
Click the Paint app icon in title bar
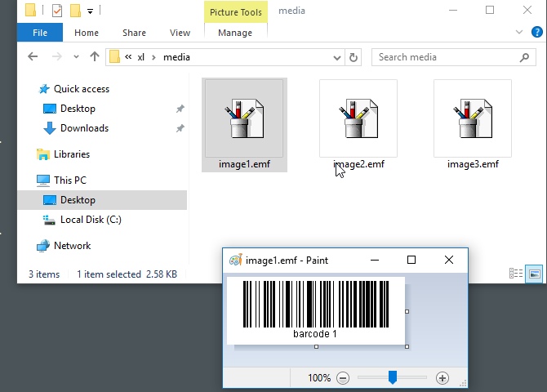(235, 260)
